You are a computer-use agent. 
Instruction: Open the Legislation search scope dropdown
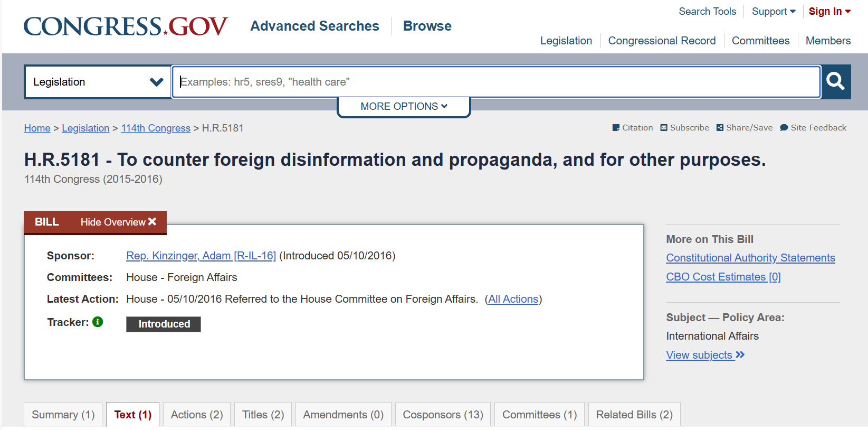(x=98, y=82)
